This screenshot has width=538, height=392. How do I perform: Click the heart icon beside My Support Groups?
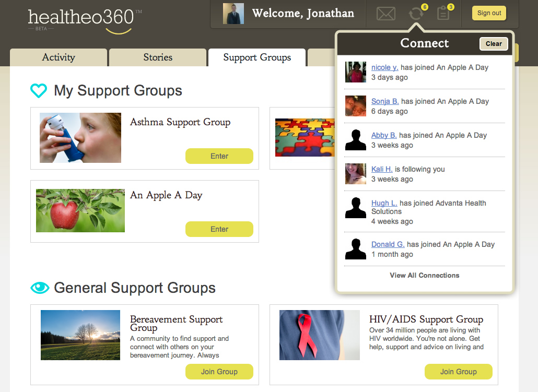point(39,91)
